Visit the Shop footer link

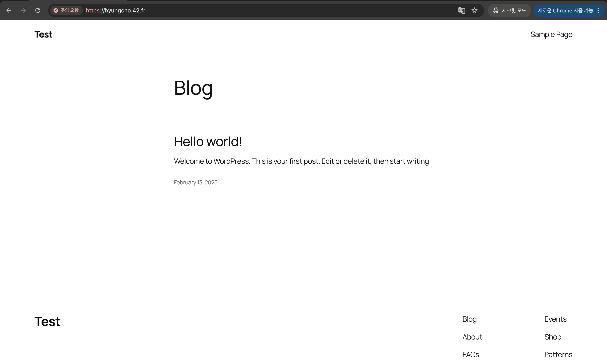pos(553,337)
